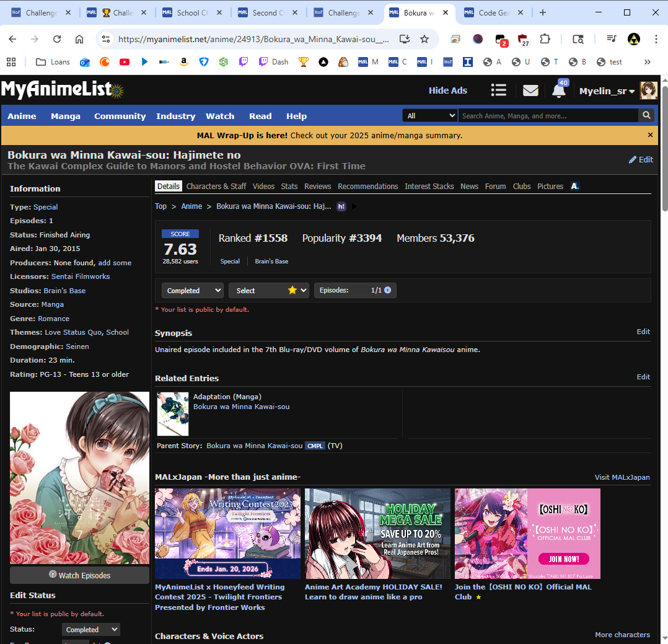Click the Hide Ads link
Image resolution: width=668 pixels, height=644 pixels.
(448, 90)
